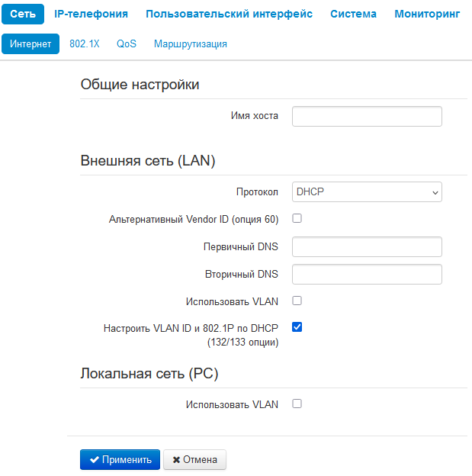472x476 pixels.
Task: Open Пользовательский интерфейс tab
Action: coord(229,14)
